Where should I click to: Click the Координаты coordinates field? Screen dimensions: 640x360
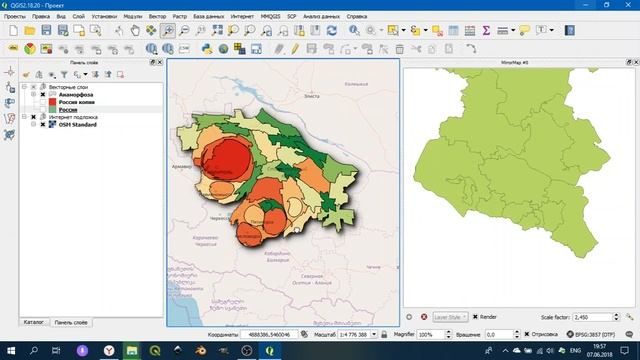tap(269, 334)
